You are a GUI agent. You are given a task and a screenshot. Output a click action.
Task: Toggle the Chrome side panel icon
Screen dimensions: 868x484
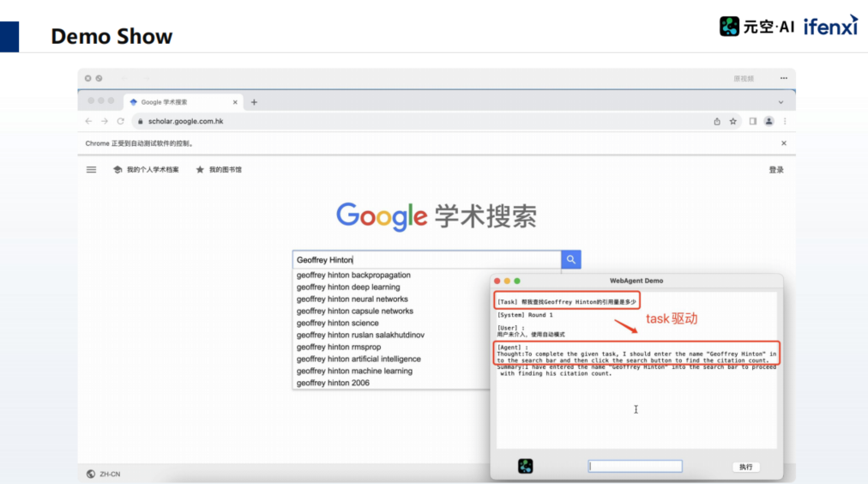click(x=753, y=121)
